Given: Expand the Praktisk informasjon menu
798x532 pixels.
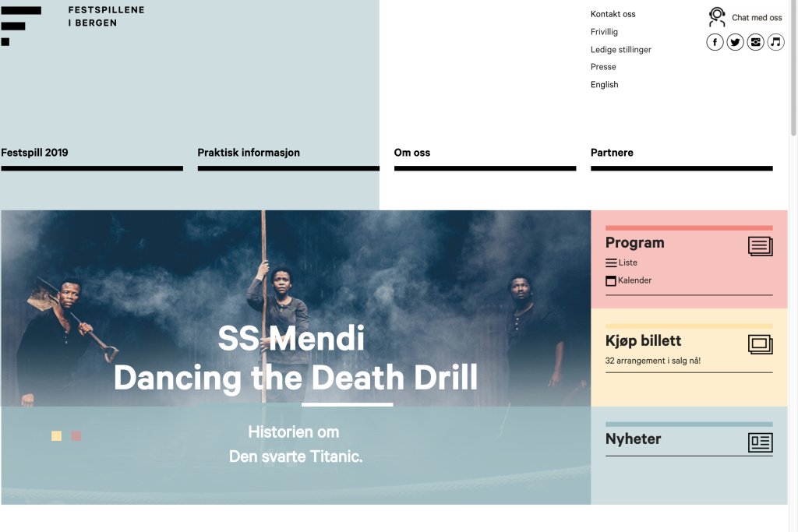Looking at the screenshot, I should click(249, 153).
